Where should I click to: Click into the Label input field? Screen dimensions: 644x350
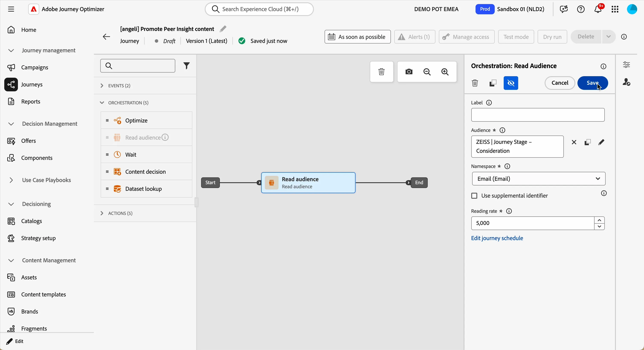[x=538, y=115]
